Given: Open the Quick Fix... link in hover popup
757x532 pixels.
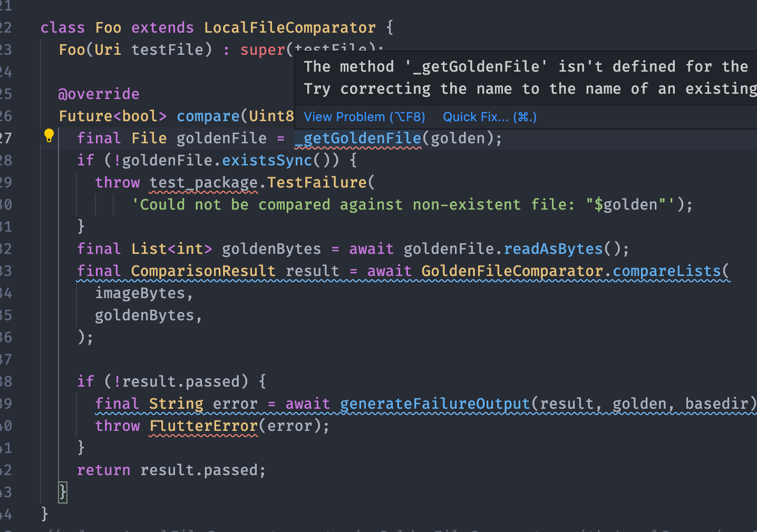Looking at the screenshot, I should tap(490, 117).
